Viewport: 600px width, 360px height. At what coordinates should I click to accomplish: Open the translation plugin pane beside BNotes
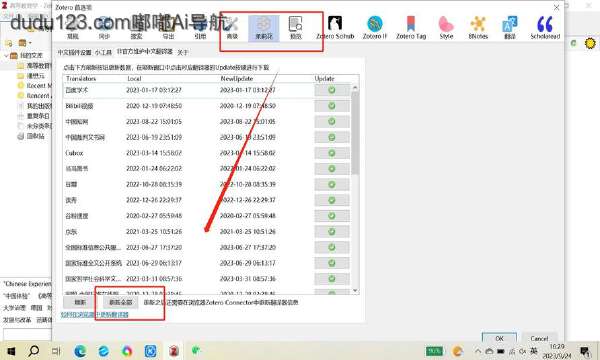510,27
